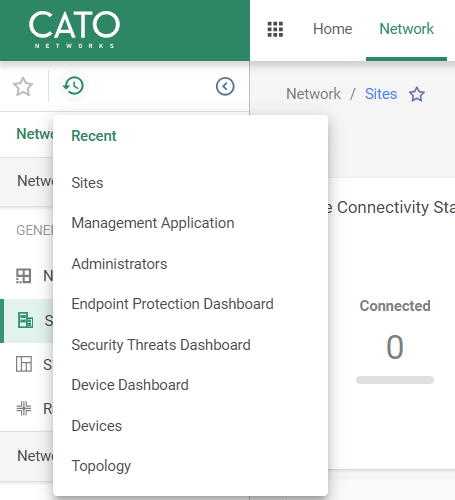Go to Administrators in Recent list
Viewport: 455px width, 500px height.
click(119, 264)
